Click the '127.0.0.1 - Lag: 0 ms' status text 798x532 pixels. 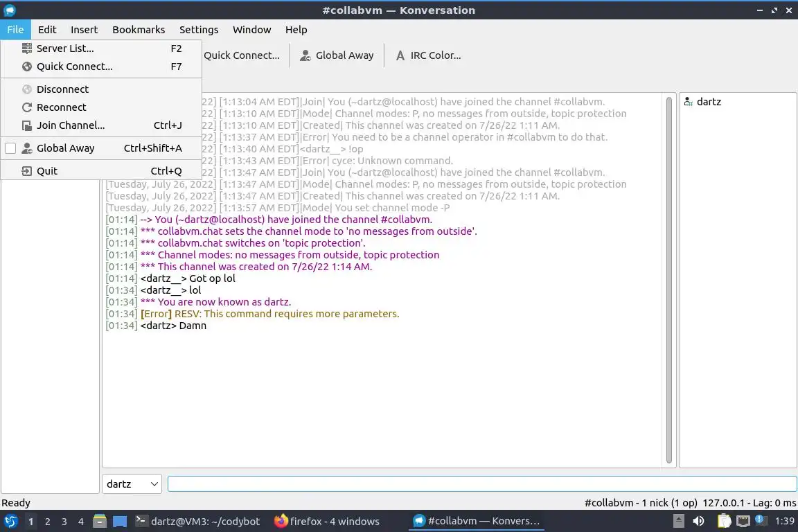(x=749, y=503)
